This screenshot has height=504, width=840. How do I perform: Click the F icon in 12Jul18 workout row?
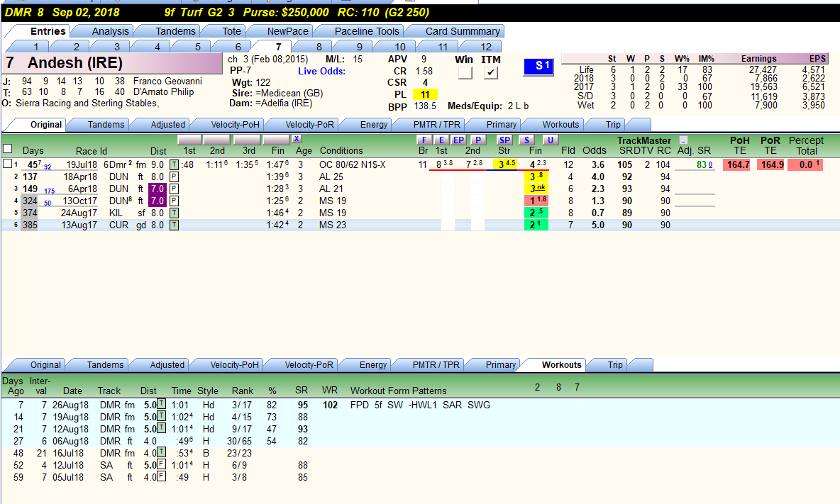(161, 464)
